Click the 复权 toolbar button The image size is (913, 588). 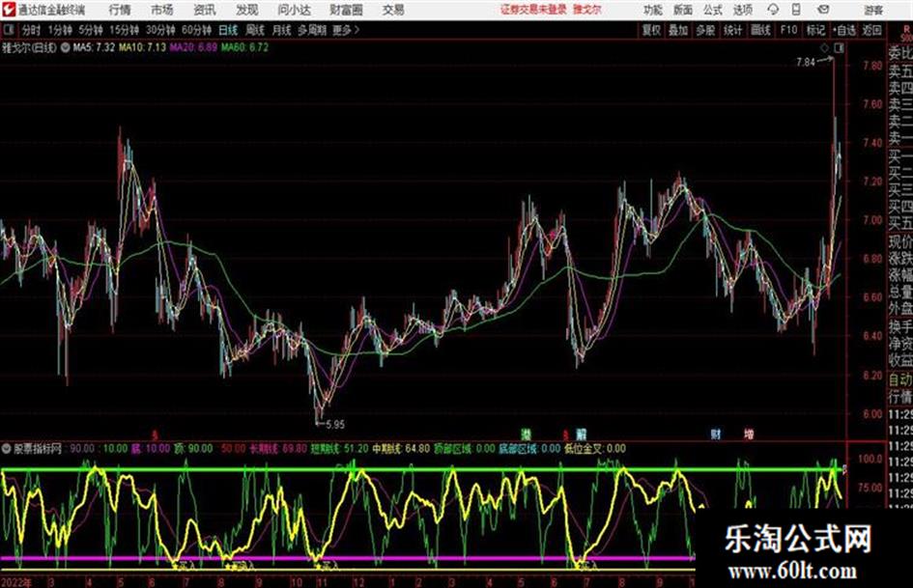click(651, 30)
